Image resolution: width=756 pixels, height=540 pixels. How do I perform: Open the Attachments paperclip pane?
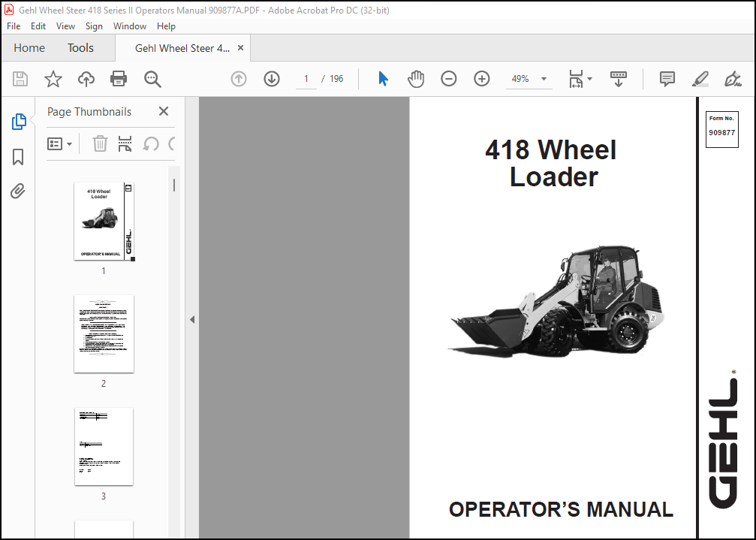pyautogui.click(x=18, y=192)
